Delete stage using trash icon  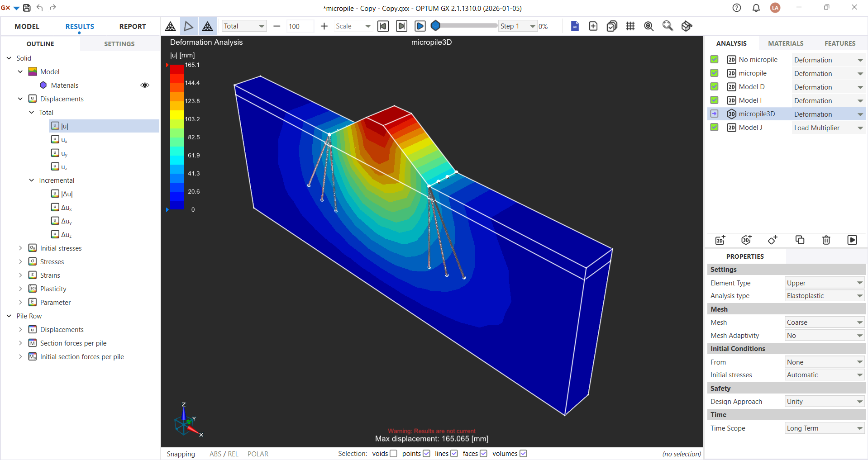coord(826,240)
